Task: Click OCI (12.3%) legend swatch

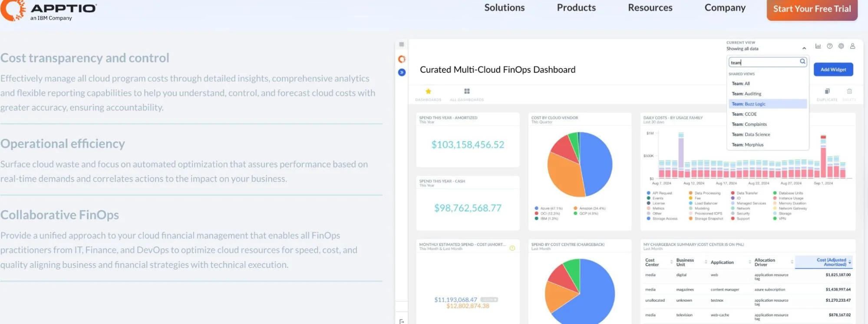Action: [536, 214]
